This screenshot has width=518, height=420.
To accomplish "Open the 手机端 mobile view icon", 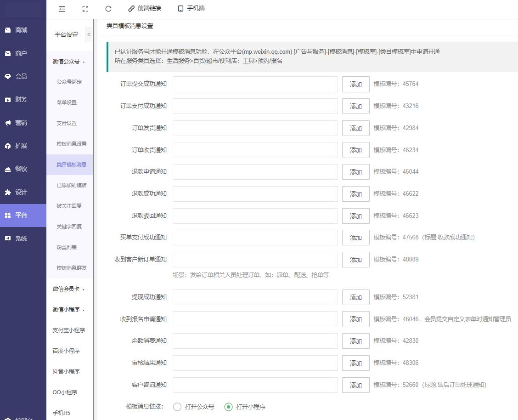I will pos(180,8).
